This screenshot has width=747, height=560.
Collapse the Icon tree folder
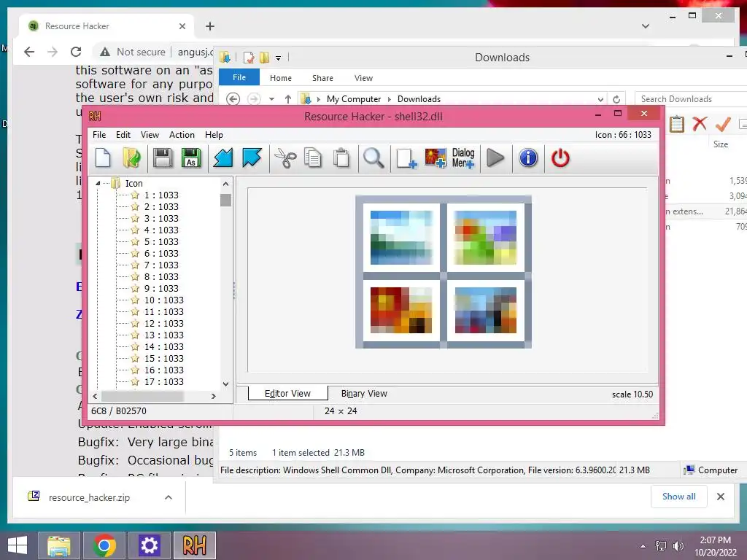[x=98, y=183]
